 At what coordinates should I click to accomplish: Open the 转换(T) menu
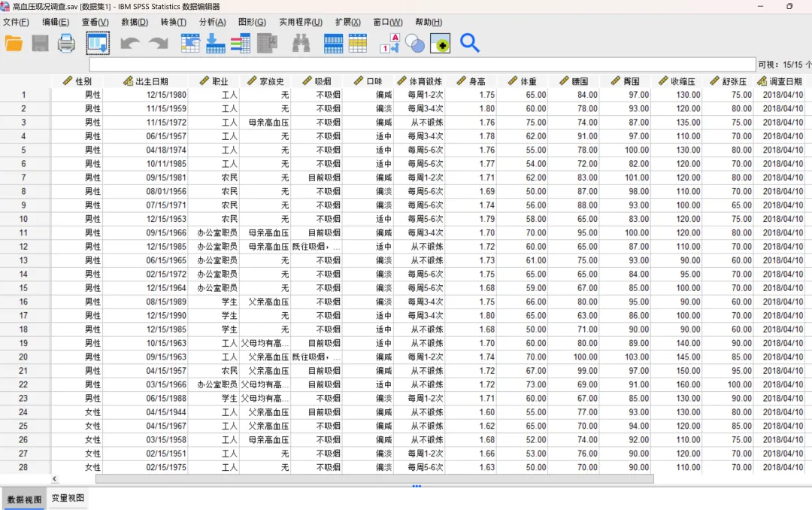(174, 23)
